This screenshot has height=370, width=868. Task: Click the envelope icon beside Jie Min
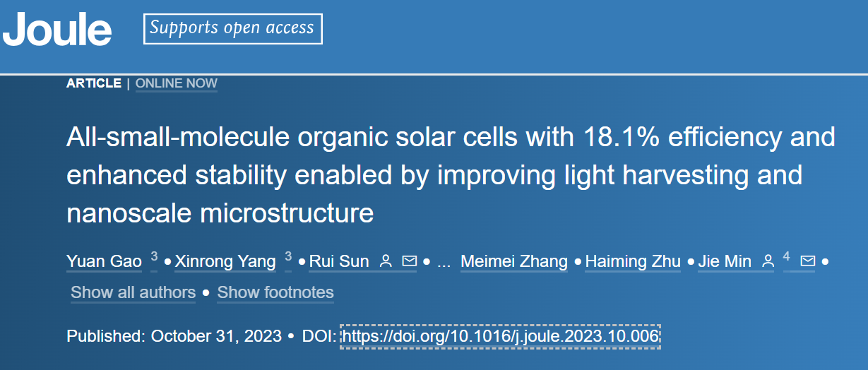(x=808, y=261)
